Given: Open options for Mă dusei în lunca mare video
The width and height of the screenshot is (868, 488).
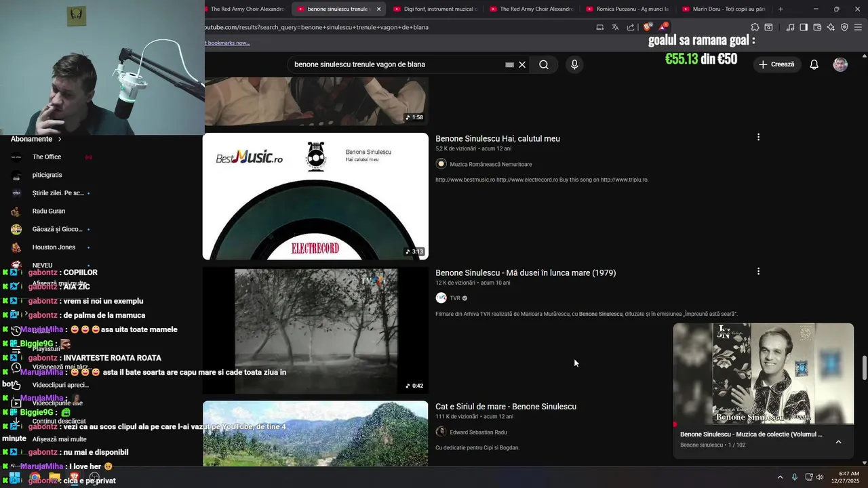Looking at the screenshot, I should click(758, 271).
